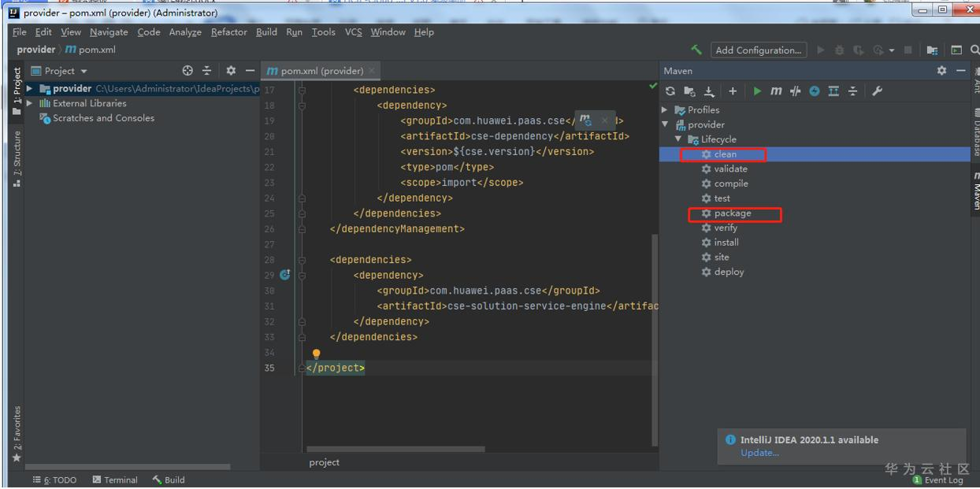Select the pom.xml (provider) editor tab
The width and height of the screenshot is (980, 489).
pos(317,71)
